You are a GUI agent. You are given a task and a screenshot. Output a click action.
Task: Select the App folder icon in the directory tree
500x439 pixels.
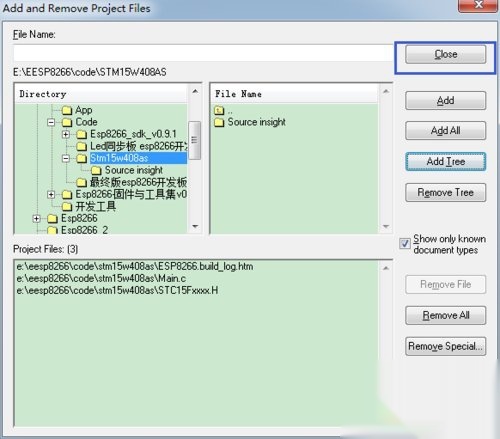(x=67, y=110)
